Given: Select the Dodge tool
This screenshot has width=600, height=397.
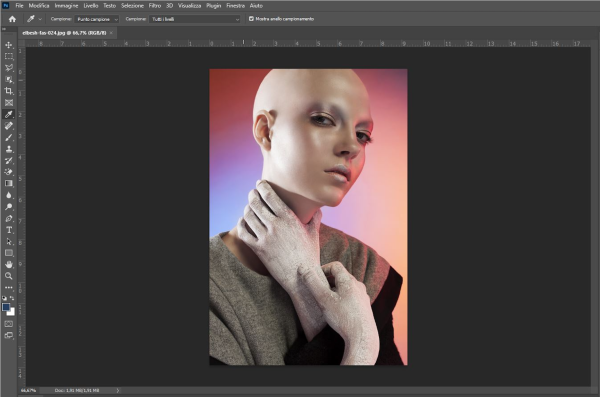Looking at the screenshot, I should click(8, 207).
